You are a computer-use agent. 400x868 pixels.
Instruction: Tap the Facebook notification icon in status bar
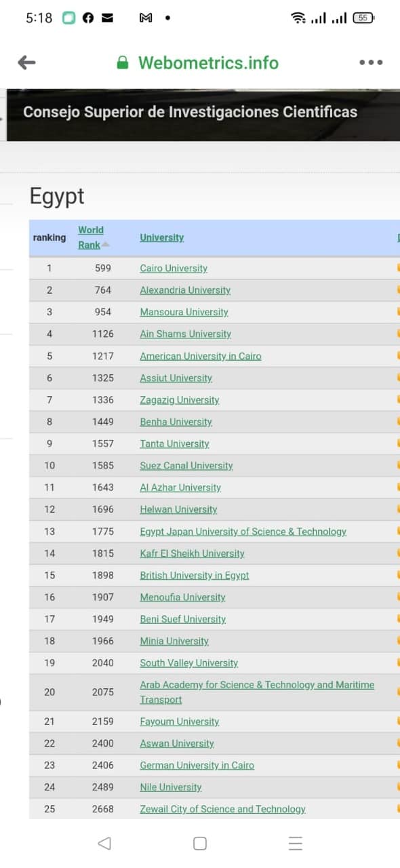(87, 18)
